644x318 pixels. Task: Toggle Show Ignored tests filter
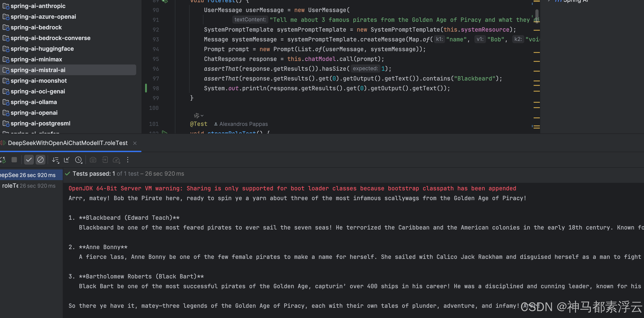point(41,160)
